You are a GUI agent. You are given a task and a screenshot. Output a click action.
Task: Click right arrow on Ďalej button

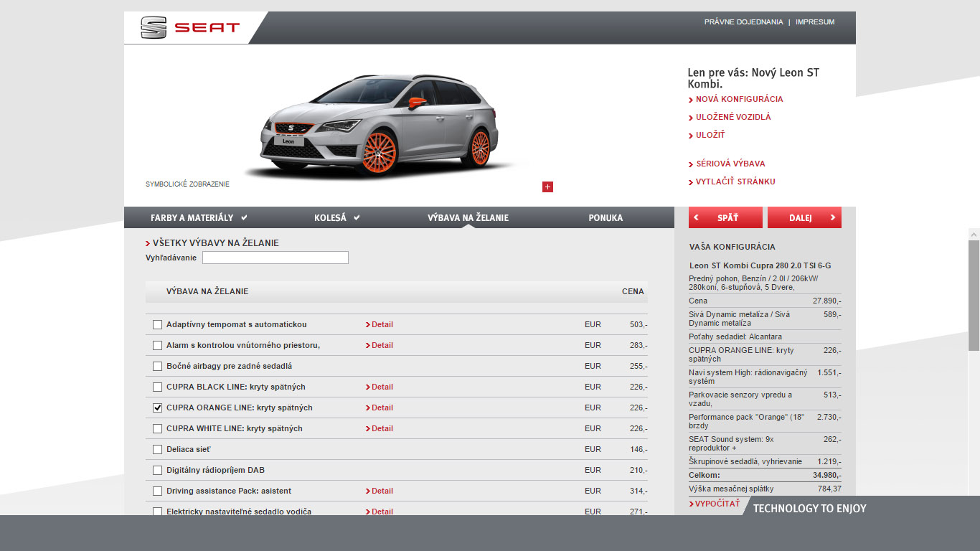(832, 217)
